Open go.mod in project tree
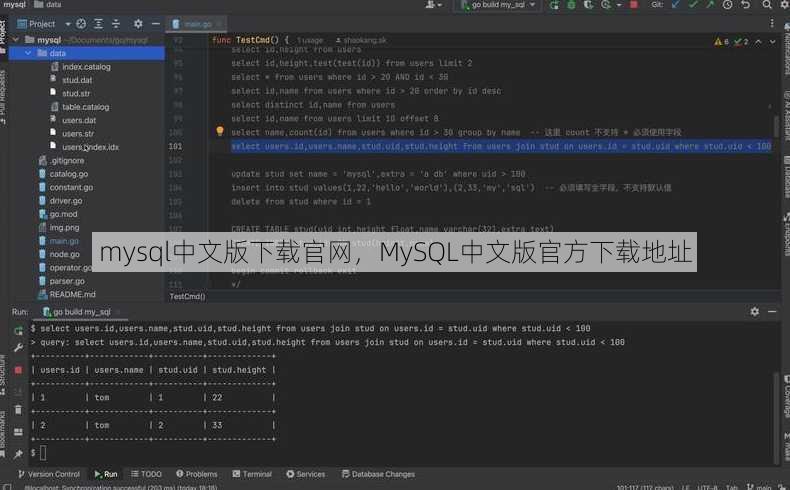Image resolution: width=790 pixels, height=490 pixels. [x=63, y=214]
